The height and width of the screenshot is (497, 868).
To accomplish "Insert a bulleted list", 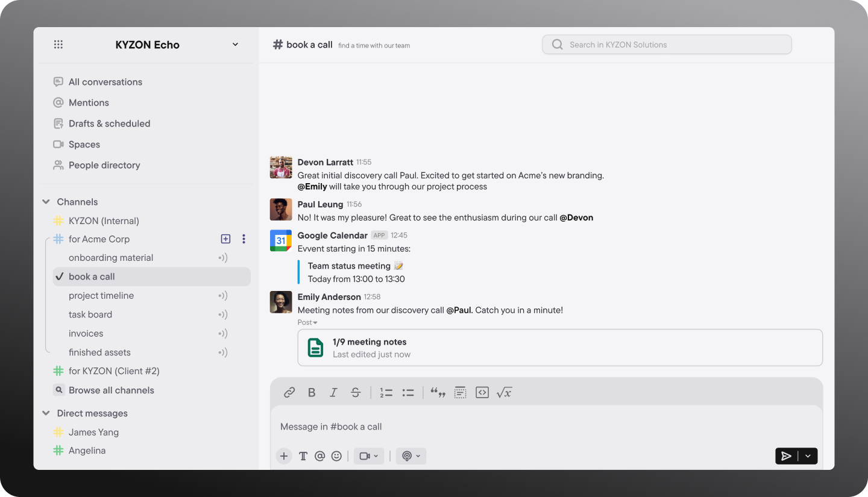I will (x=408, y=393).
